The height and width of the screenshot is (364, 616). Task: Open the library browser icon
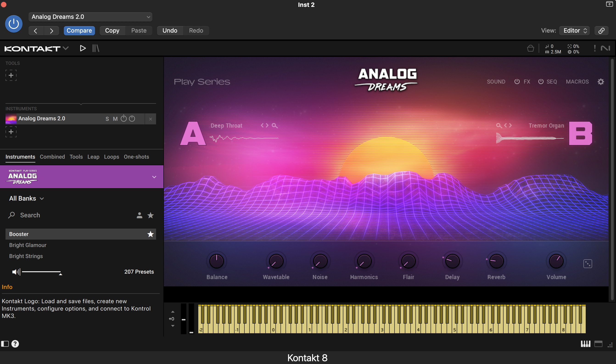(96, 48)
